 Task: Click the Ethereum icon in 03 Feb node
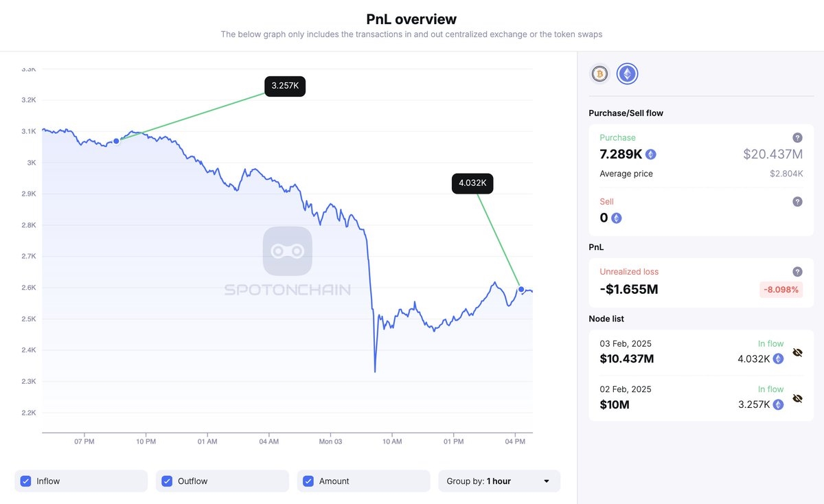pos(778,358)
